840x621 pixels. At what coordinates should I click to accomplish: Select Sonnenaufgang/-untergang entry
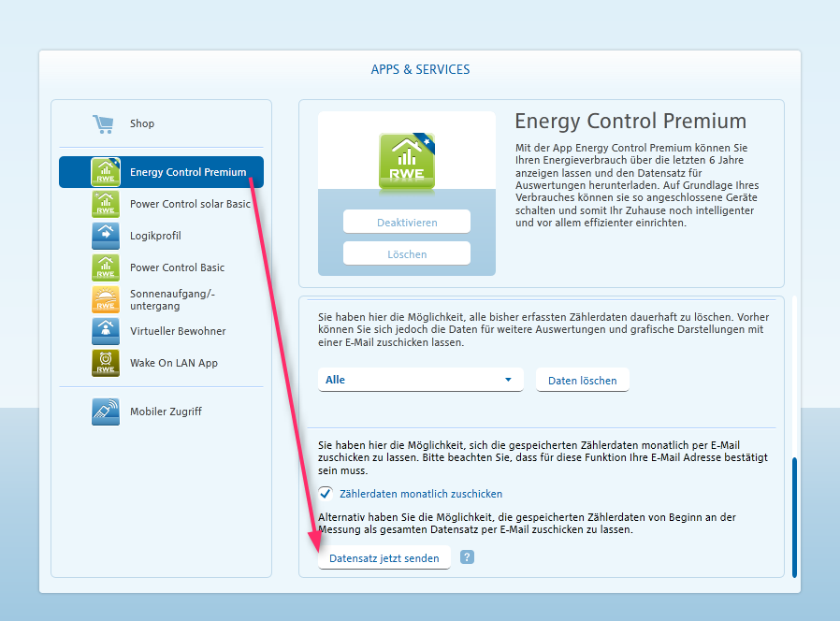point(161,299)
